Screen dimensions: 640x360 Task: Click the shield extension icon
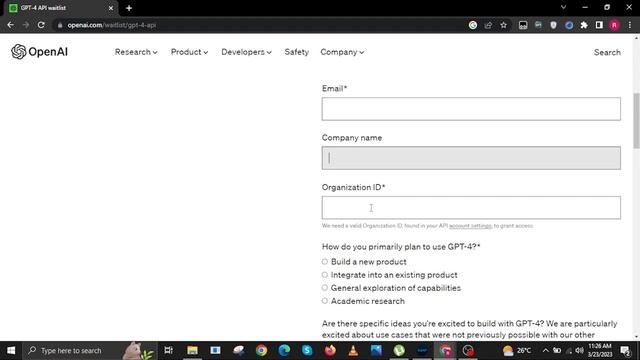pos(553,25)
